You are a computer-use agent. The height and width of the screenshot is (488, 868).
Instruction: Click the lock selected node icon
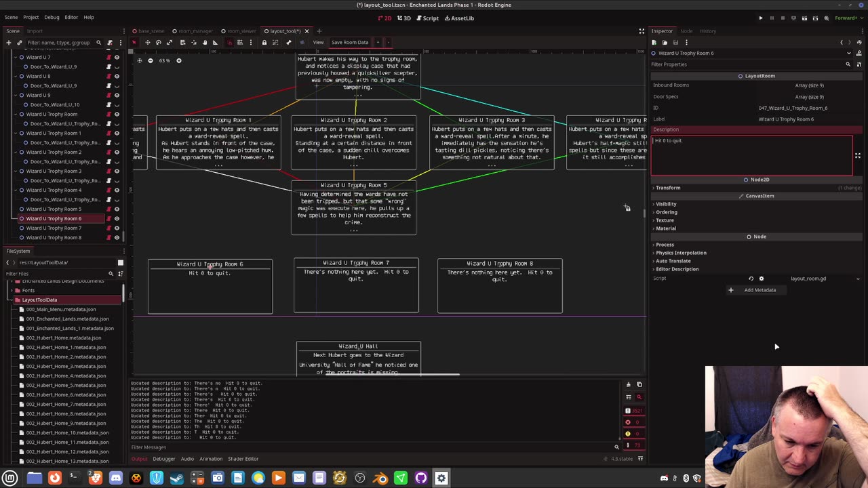point(264,42)
